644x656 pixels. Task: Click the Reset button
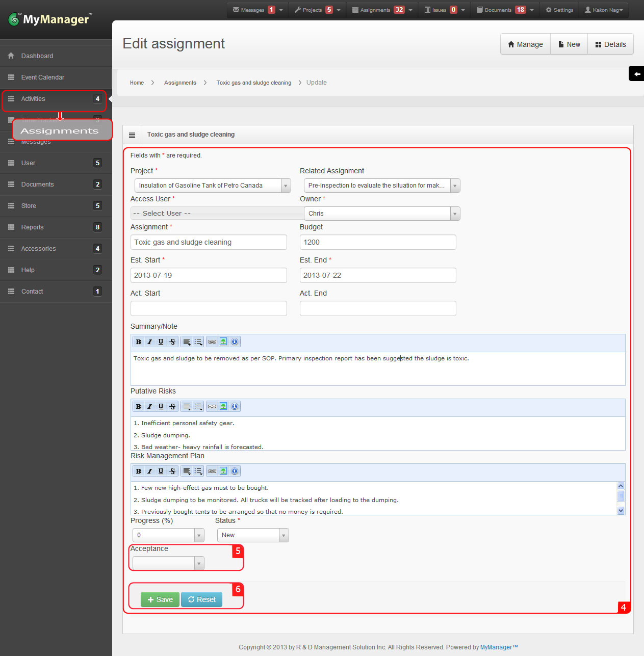201,599
